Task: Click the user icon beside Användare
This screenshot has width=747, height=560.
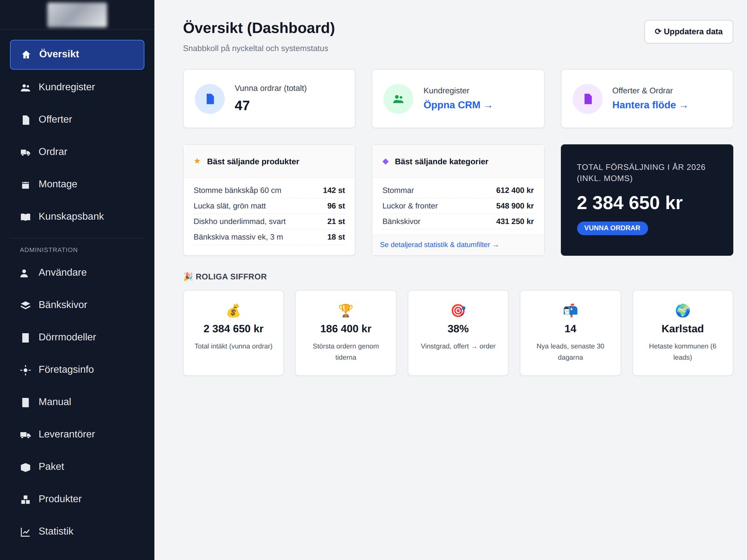Action: point(24,273)
